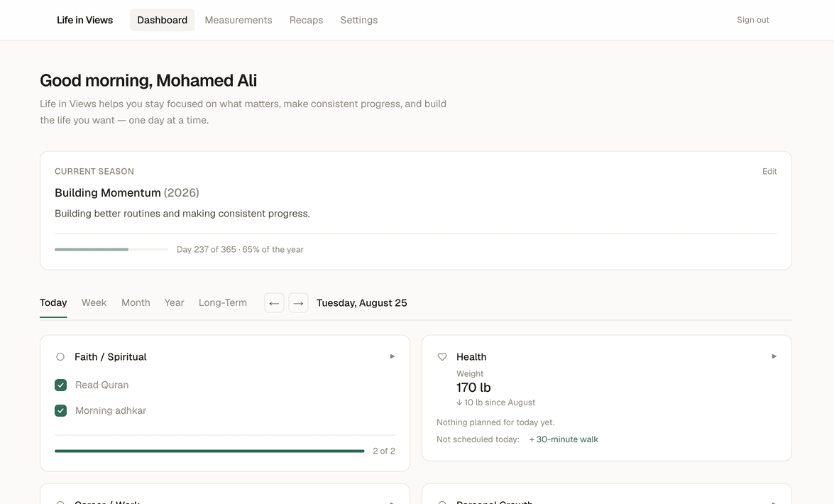Viewport: 834px width, 504px height.
Task: Expand the Faith / Spiritual card triangle
Action: tap(393, 356)
